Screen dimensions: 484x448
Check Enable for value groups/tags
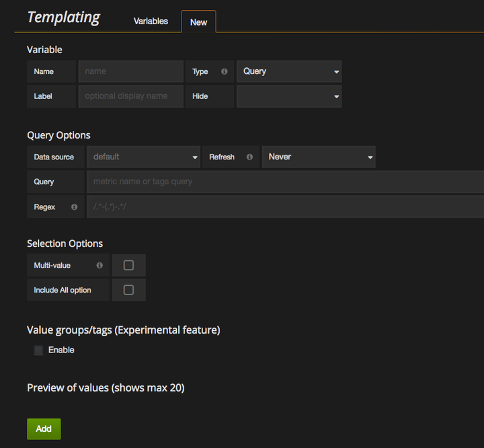point(38,350)
